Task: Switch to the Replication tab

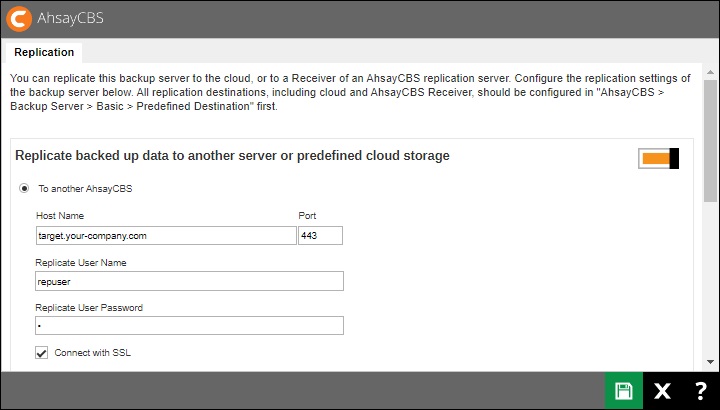Action: [43, 52]
